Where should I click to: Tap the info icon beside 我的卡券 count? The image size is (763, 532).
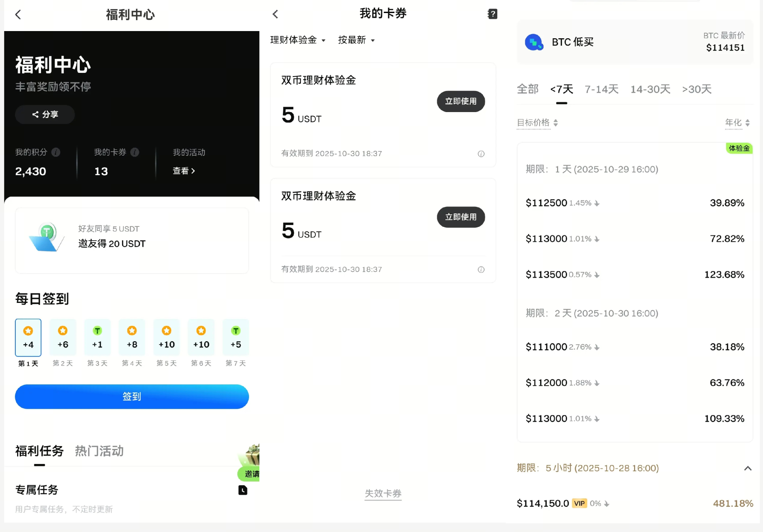coord(135,153)
